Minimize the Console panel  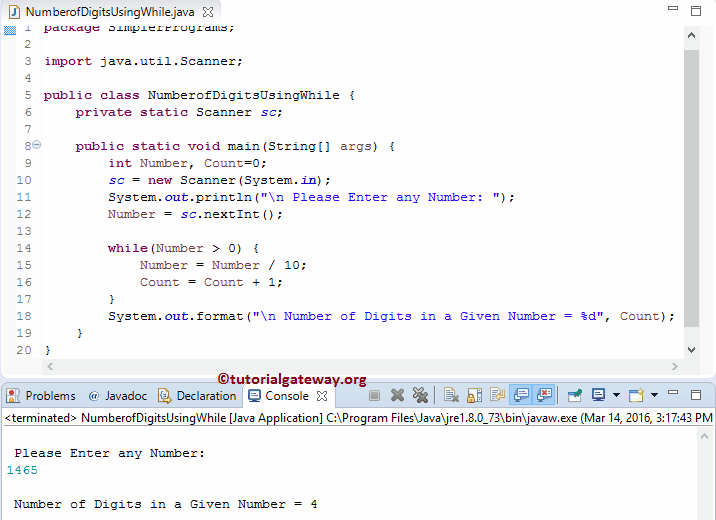pyautogui.click(x=673, y=392)
